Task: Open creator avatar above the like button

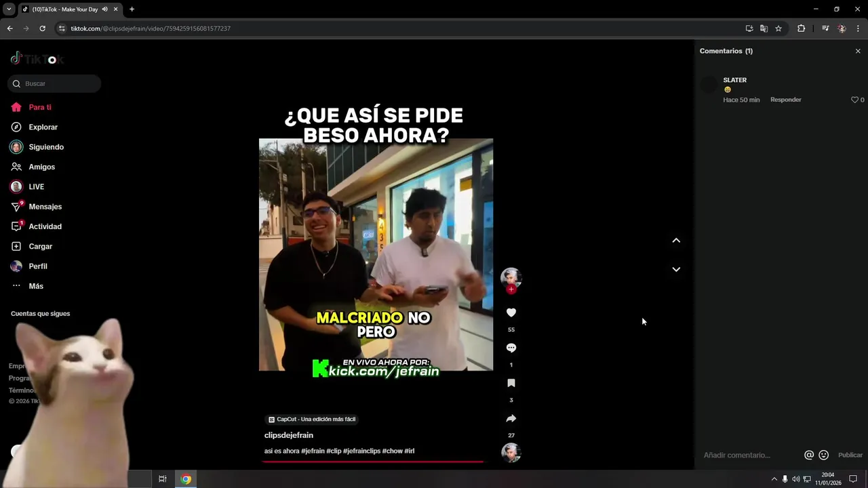Action: point(511,277)
